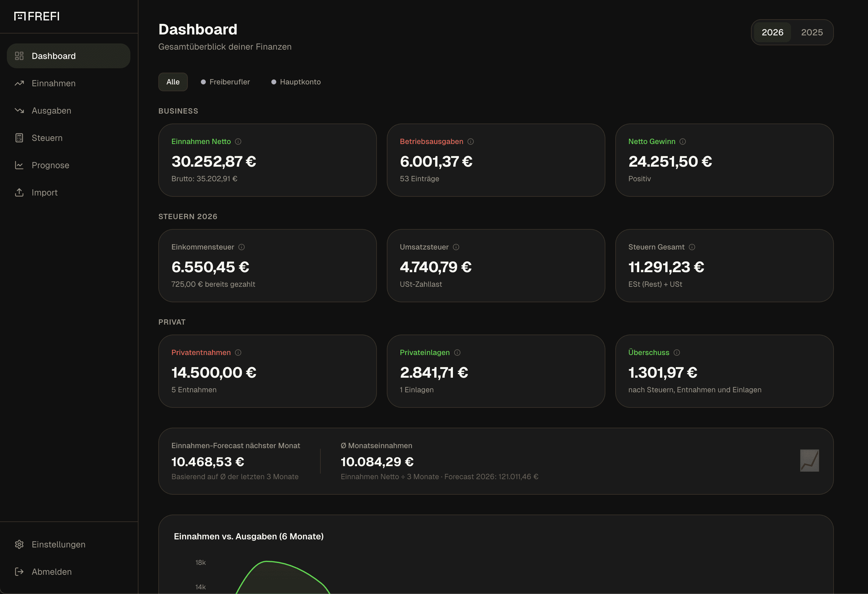This screenshot has width=868, height=594.
Task: Select the Alle filter chip
Action: pos(173,82)
